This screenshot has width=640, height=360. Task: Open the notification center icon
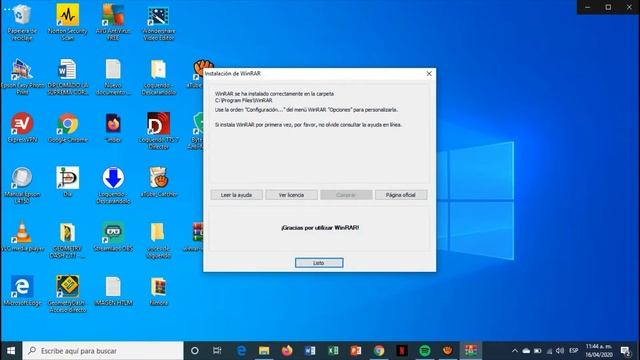pos(625,351)
